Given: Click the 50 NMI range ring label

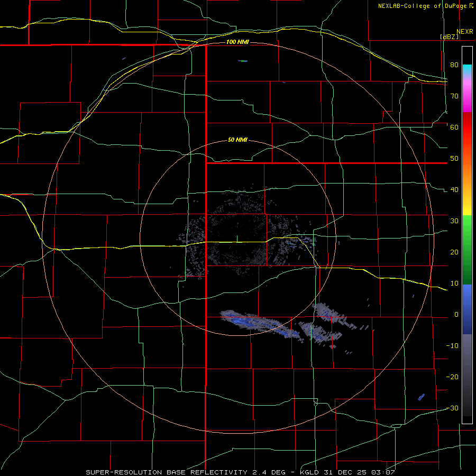Looking at the screenshot, I should pyautogui.click(x=237, y=140).
